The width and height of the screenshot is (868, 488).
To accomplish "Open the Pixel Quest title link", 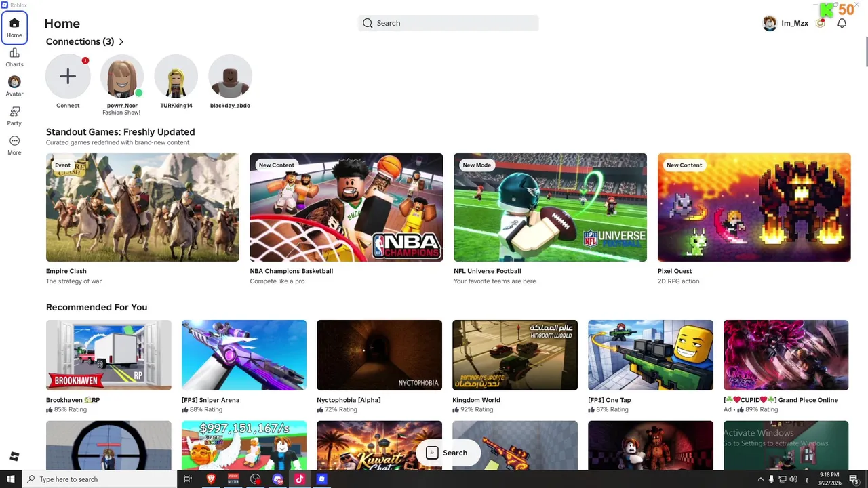I will [x=675, y=271].
